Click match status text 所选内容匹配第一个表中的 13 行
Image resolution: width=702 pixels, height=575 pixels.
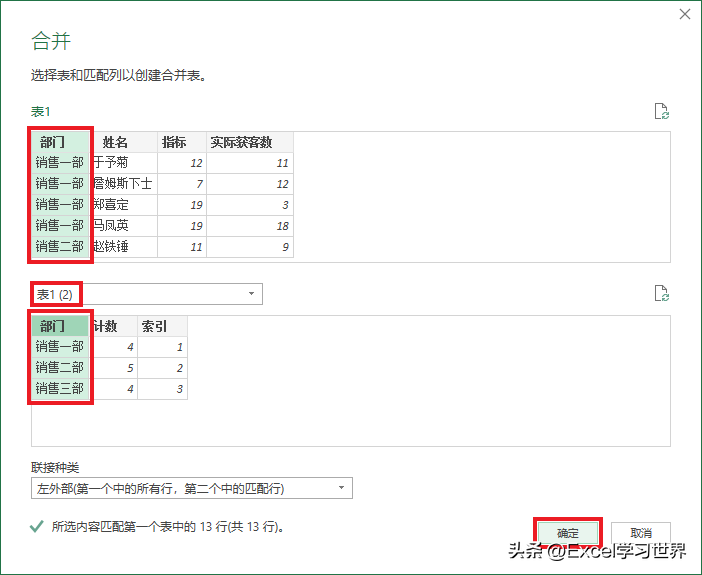168,527
